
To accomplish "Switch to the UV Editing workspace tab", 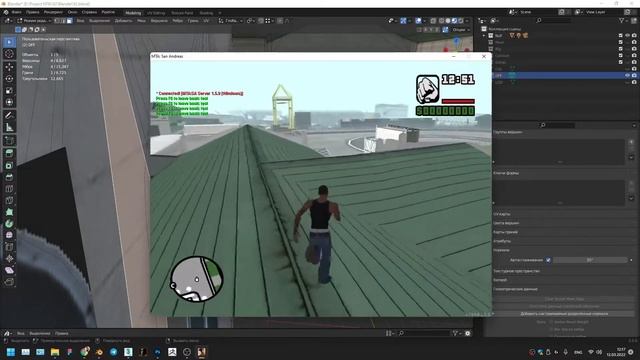I will point(156,13).
